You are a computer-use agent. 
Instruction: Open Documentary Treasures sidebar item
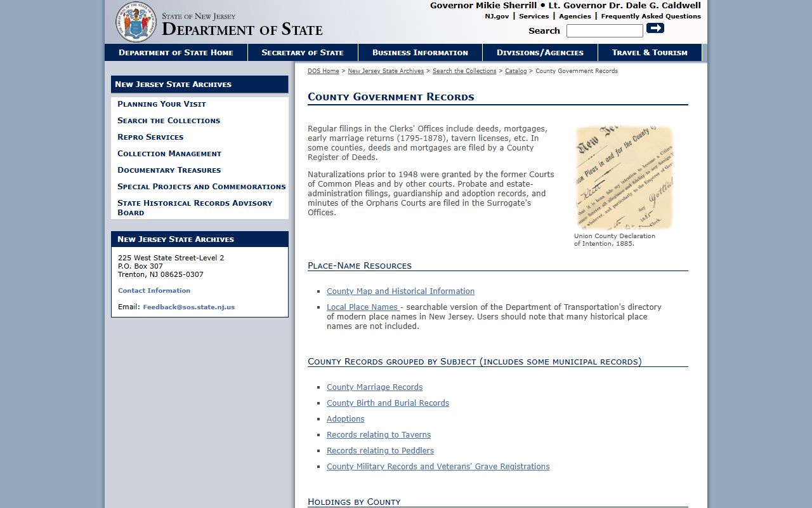pos(169,170)
